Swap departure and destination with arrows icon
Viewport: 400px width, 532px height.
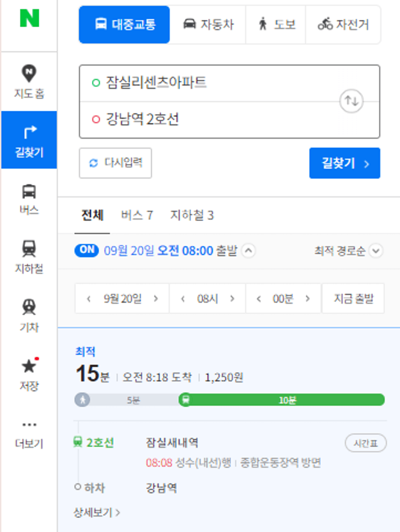pyautogui.click(x=351, y=101)
